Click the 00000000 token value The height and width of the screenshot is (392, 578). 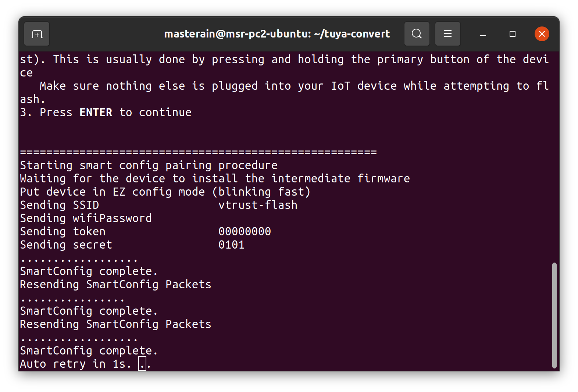coord(245,232)
